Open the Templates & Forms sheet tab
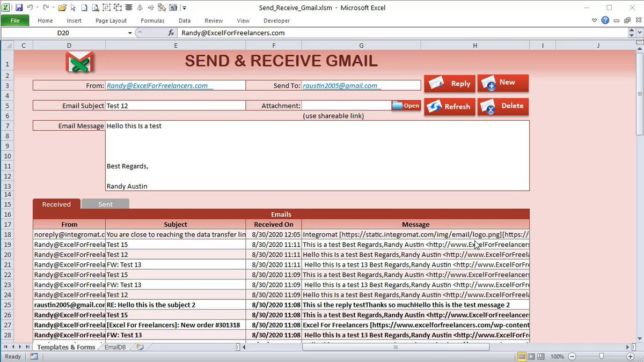This screenshot has height=362, width=644. (66, 347)
